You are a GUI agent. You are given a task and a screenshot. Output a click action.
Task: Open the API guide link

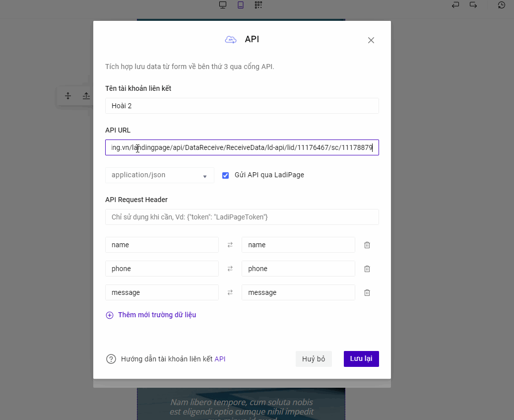point(220,359)
